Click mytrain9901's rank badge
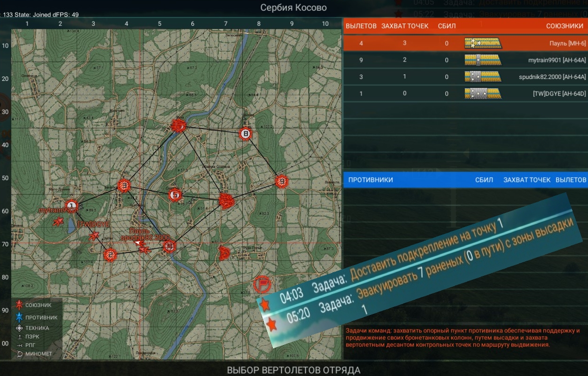The width and height of the screenshot is (588, 376). click(x=483, y=60)
